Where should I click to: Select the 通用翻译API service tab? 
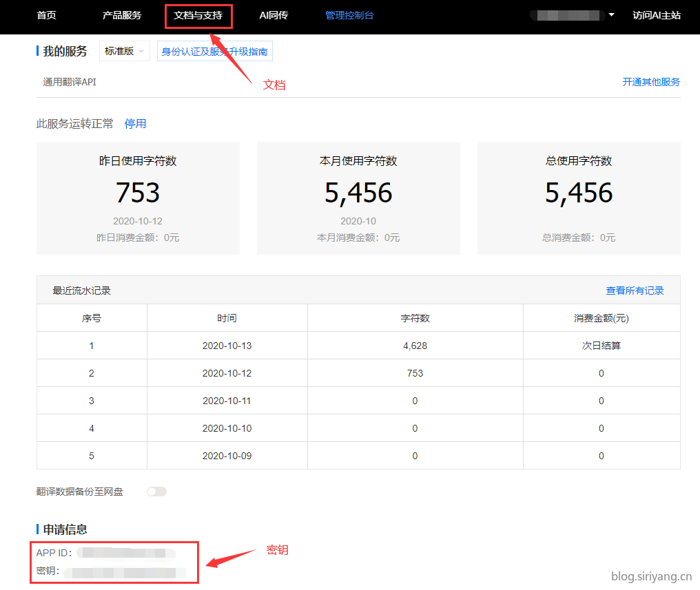[x=70, y=82]
